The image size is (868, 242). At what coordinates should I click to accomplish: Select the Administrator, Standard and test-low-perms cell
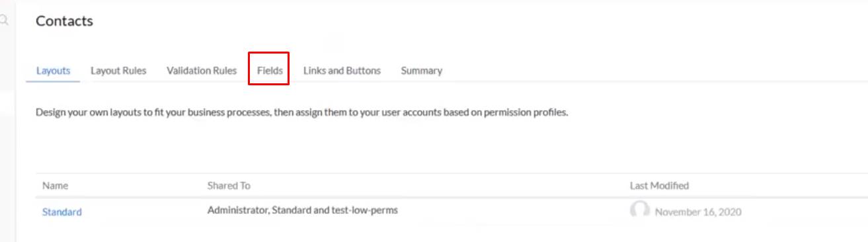[303, 211]
